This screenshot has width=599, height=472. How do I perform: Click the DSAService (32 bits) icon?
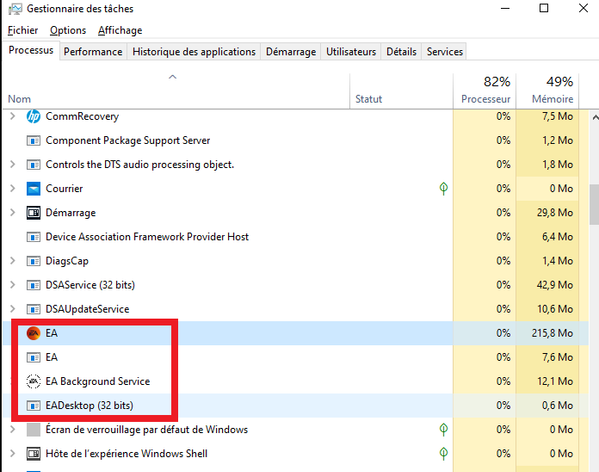[x=33, y=285]
